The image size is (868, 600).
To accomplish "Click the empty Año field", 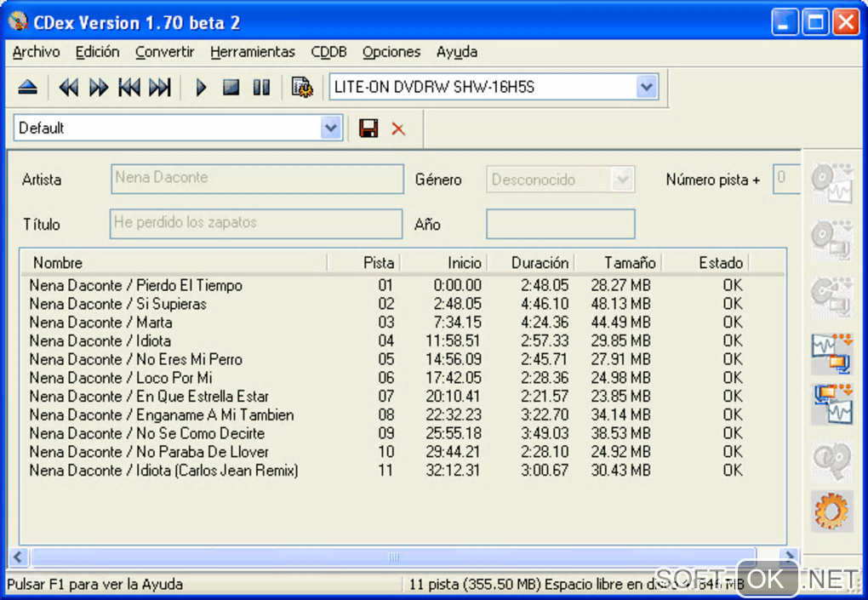I will tap(560, 224).
